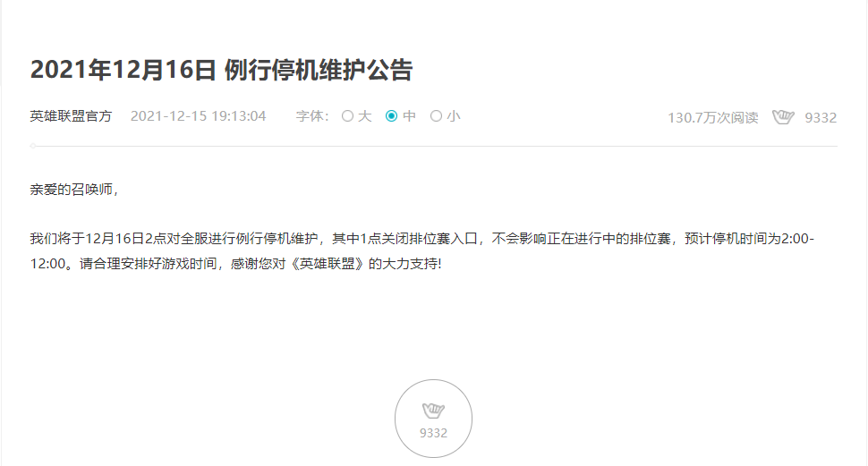Screen dimensions: 868x466
Task: Open the 英雄联盟官方 author link
Action: [x=71, y=115]
